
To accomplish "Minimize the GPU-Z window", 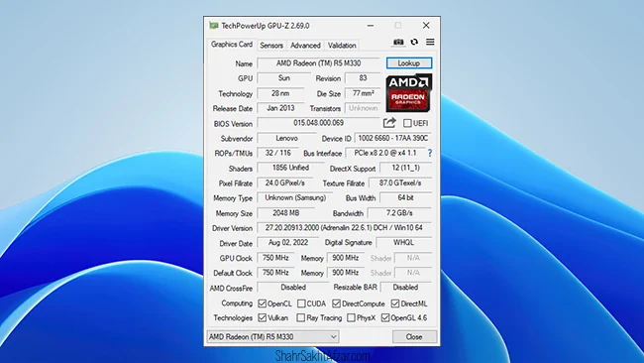I will [371, 26].
